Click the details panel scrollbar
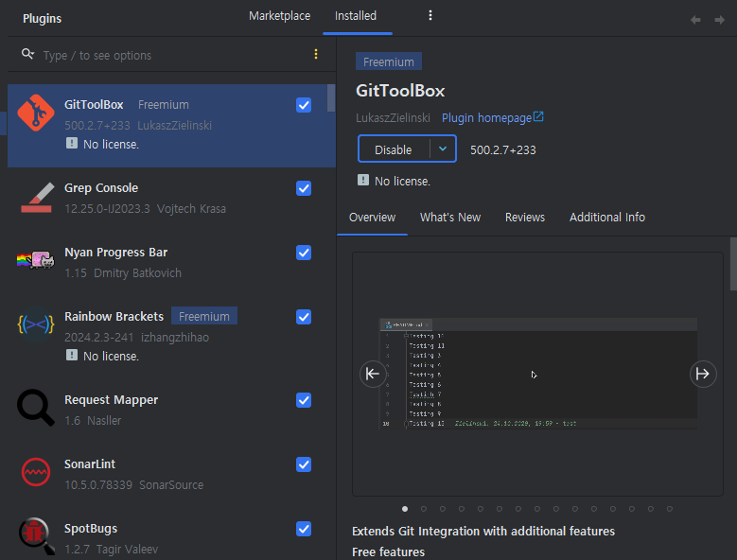The height and width of the screenshot is (560, 737). pyautogui.click(x=733, y=264)
